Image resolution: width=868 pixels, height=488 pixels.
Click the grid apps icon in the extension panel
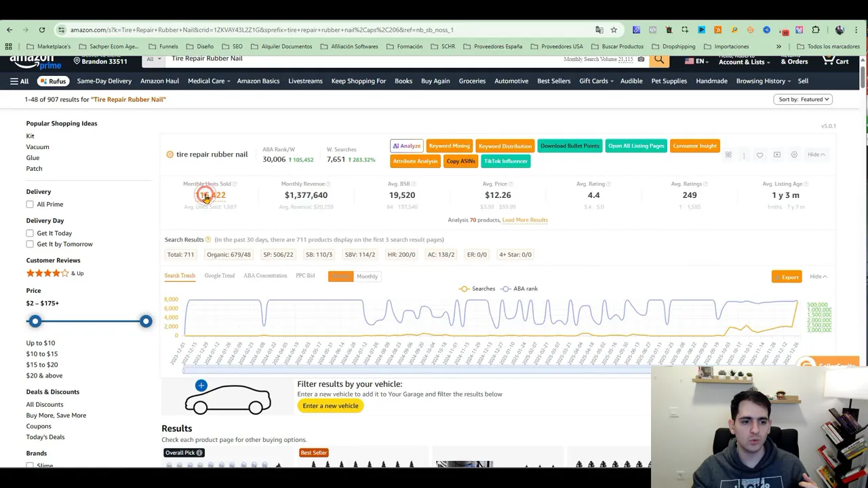(x=728, y=155)
